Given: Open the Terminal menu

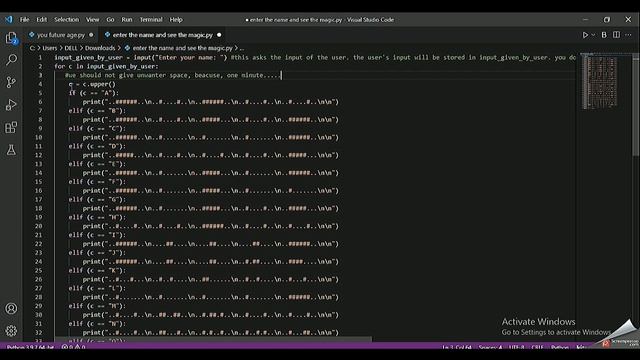Looking at the screenshot, I should 151,20.
